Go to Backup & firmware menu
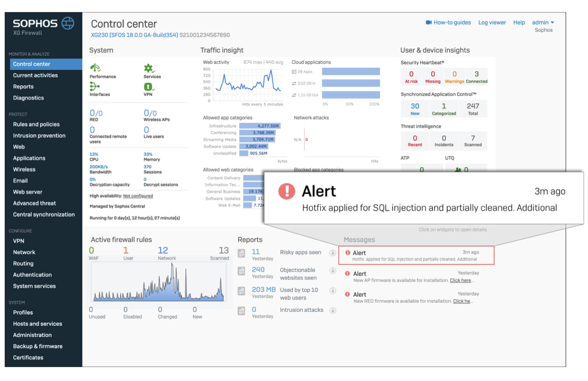Image resolution: width=588 pixels, height=381 pixels. [x=38, y=346]
